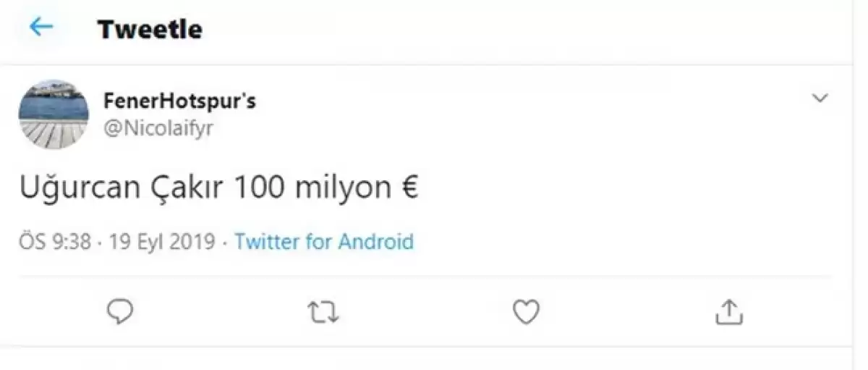This screenshot has height=370, width=868.
Task: Click the euro symbol in tweet
Action: (409, 189)
